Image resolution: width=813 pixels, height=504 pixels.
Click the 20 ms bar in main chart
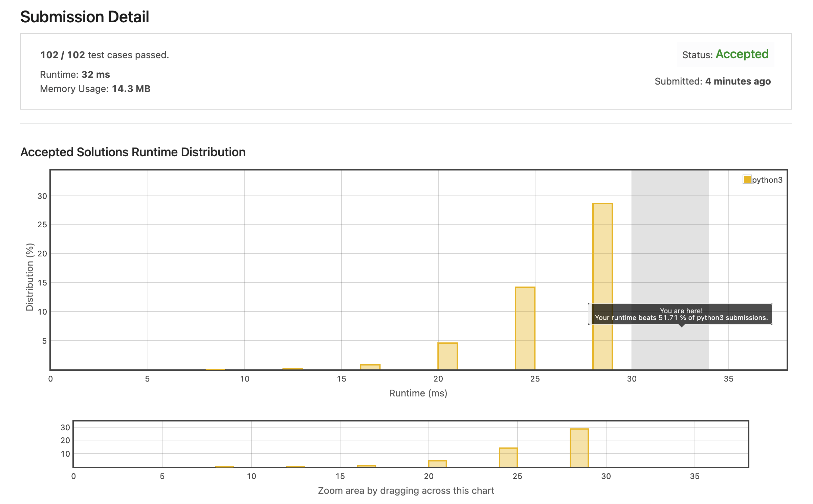pos(447,356)
